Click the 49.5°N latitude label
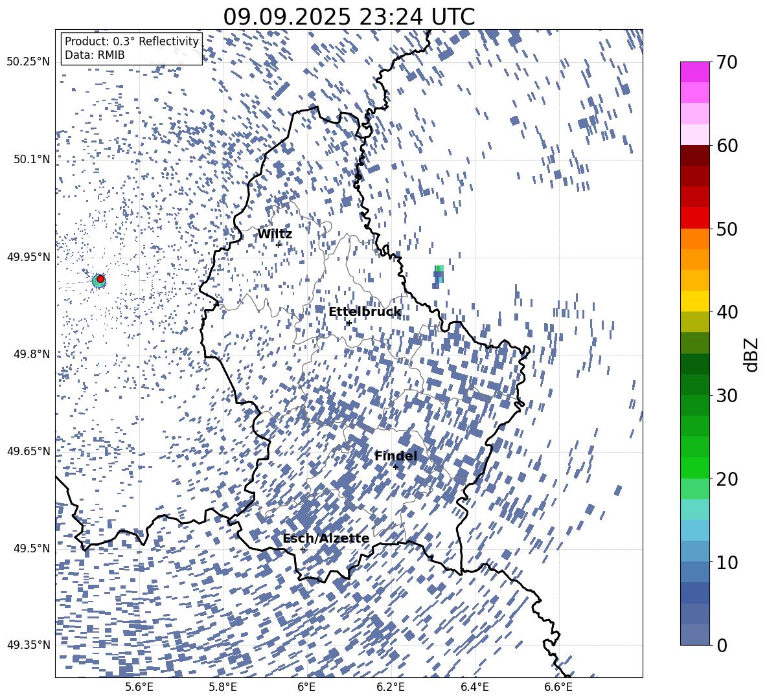 [32, 548]
